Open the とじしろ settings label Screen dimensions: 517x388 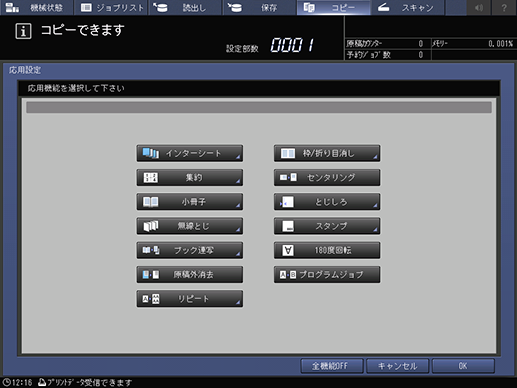331,202
